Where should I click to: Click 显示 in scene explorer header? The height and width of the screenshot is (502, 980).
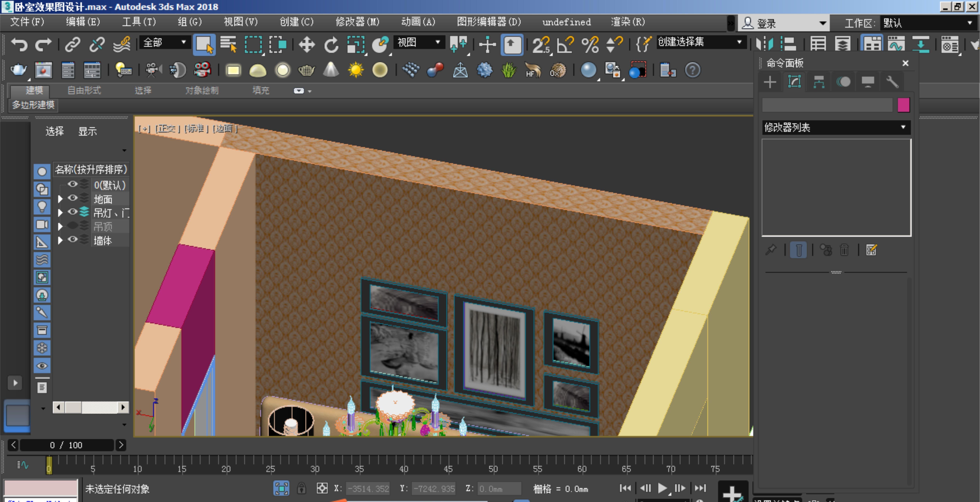(x=87, y=131)
